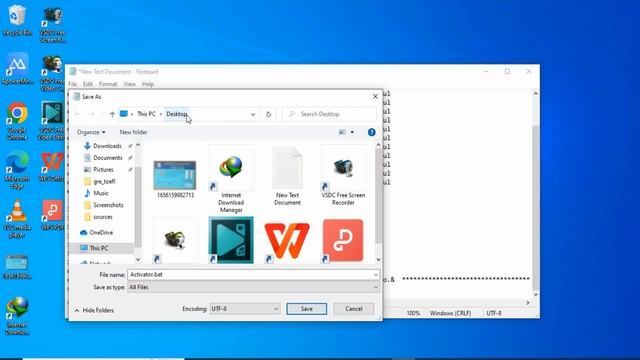The width and height of the screenshot is (640, 360).
Task: Close the Save As dialog
Action: pyautogui.click(x=375, y=97)
